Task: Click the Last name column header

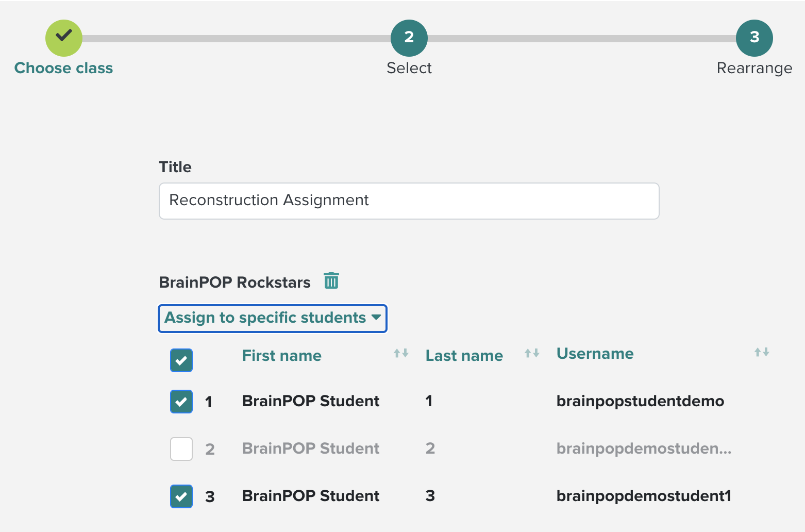Action: pyautogui.click(x=464, y=356)
